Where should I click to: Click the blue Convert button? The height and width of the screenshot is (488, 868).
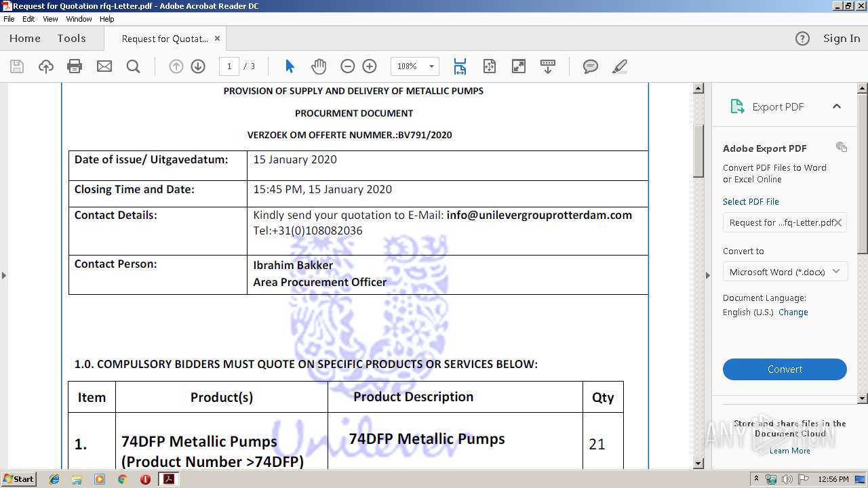click(x=785, y=369)
